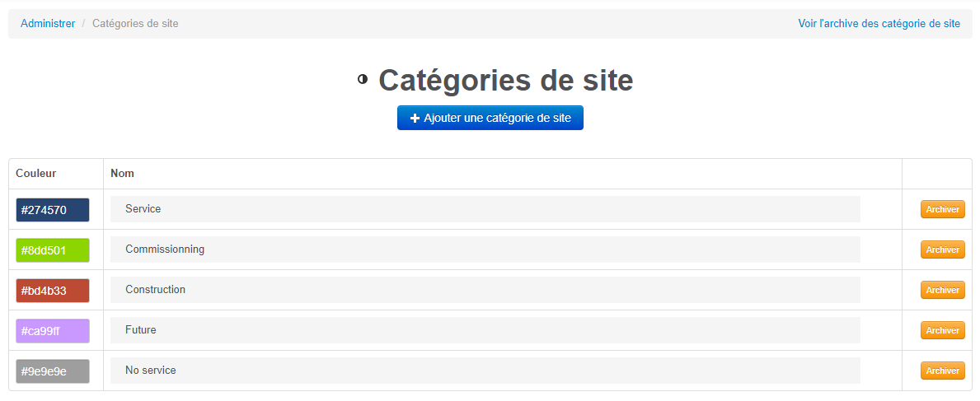
Task: Archive the No service category
Action: pyautogui.click(x=942, y=371)
